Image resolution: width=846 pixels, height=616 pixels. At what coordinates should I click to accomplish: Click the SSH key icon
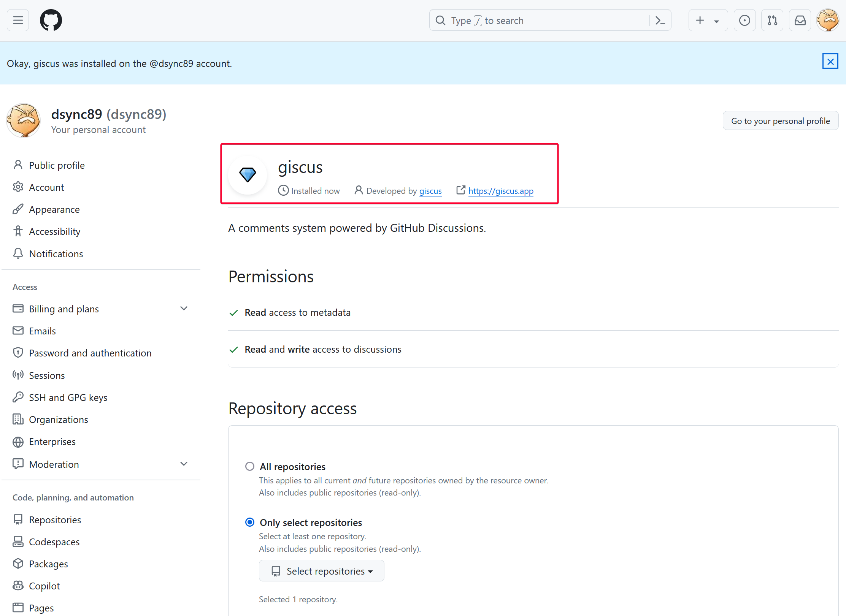click(18, 397)
